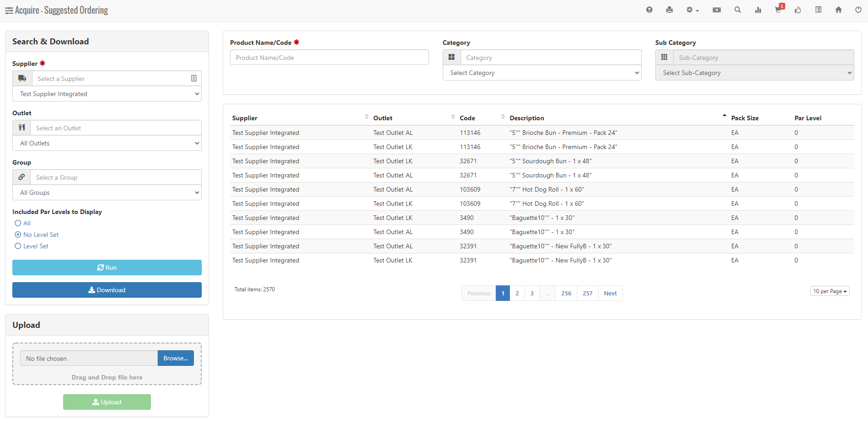Screen dimensions: 868x423
Task: Click the Pack Size column header
Action: pyautogui.click(x=745, y=118)
